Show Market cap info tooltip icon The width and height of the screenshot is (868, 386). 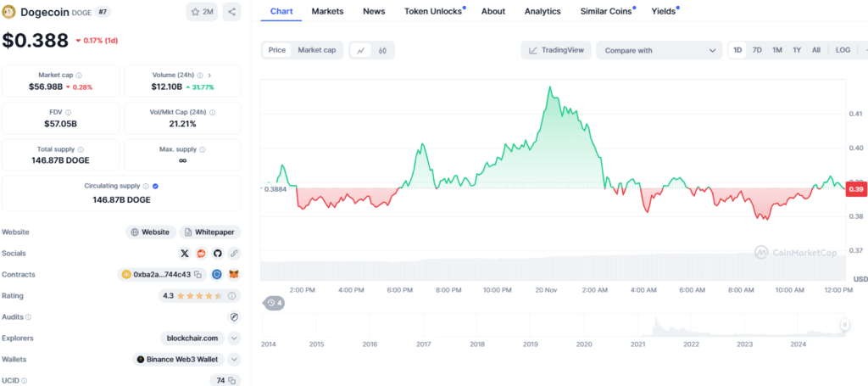(x=79, y=76)
